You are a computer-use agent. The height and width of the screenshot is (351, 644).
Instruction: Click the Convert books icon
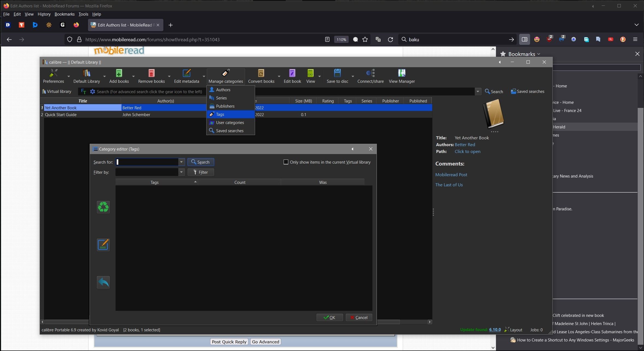pos(261,73)
